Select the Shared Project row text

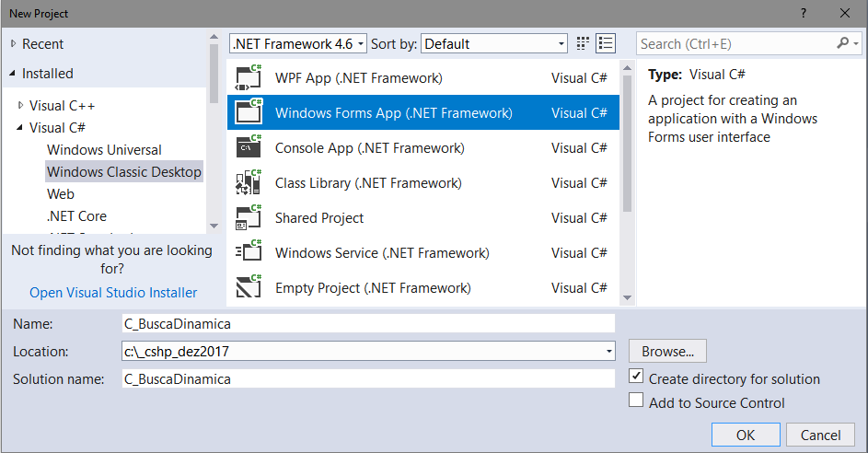point(319,217)
